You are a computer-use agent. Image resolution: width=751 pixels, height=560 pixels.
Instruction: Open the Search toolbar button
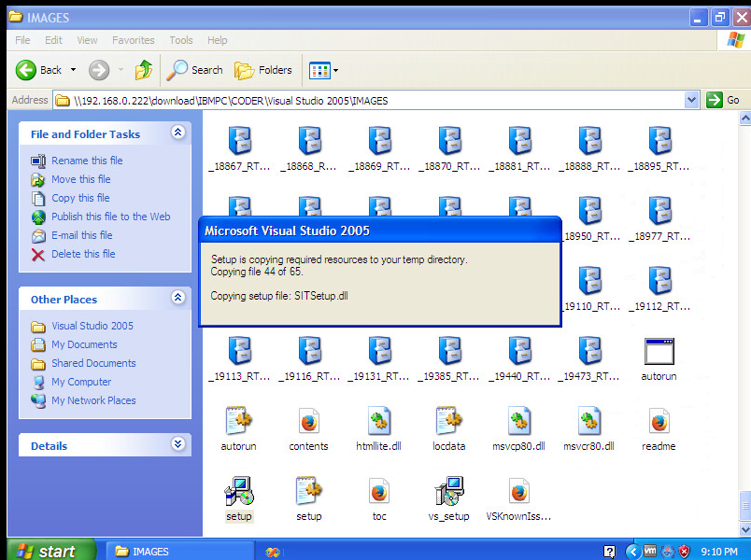[195, 70]
